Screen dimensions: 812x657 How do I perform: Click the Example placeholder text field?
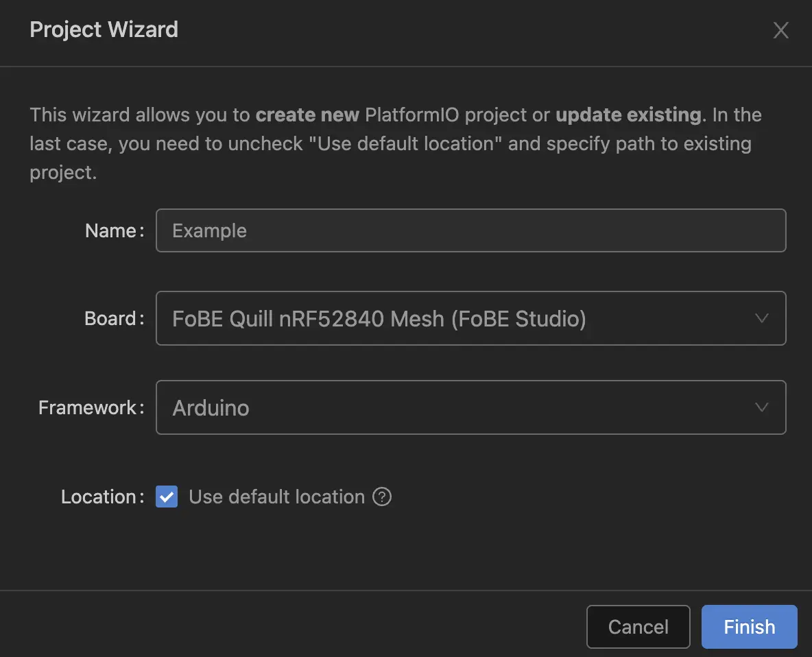coord(470,230)
